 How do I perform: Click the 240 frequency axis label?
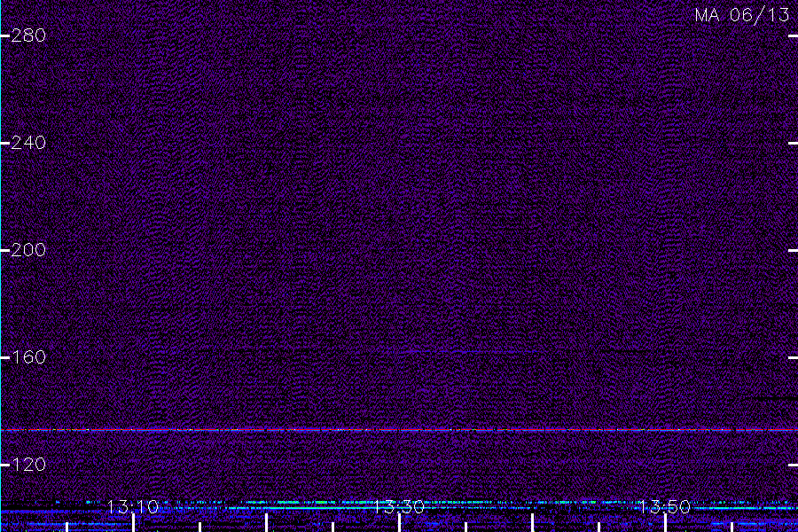point(28,143)
